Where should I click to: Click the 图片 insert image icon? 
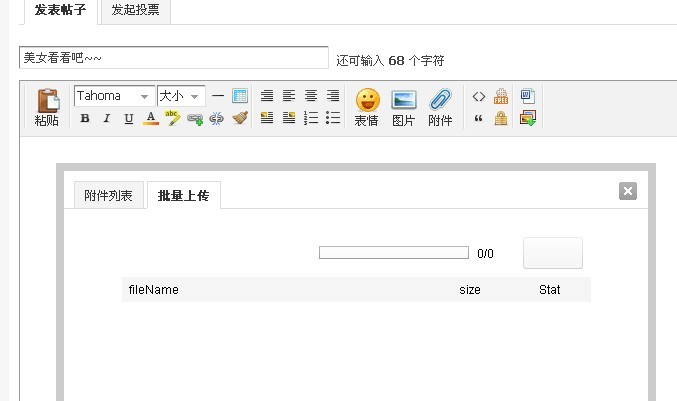pyautogui.click(x=404, y=107)
